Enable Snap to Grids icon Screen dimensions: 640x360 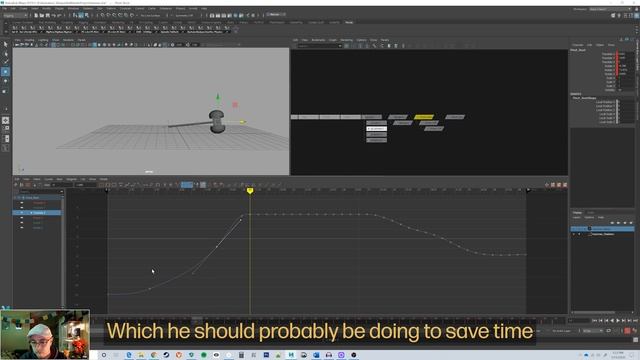(102, 15)
